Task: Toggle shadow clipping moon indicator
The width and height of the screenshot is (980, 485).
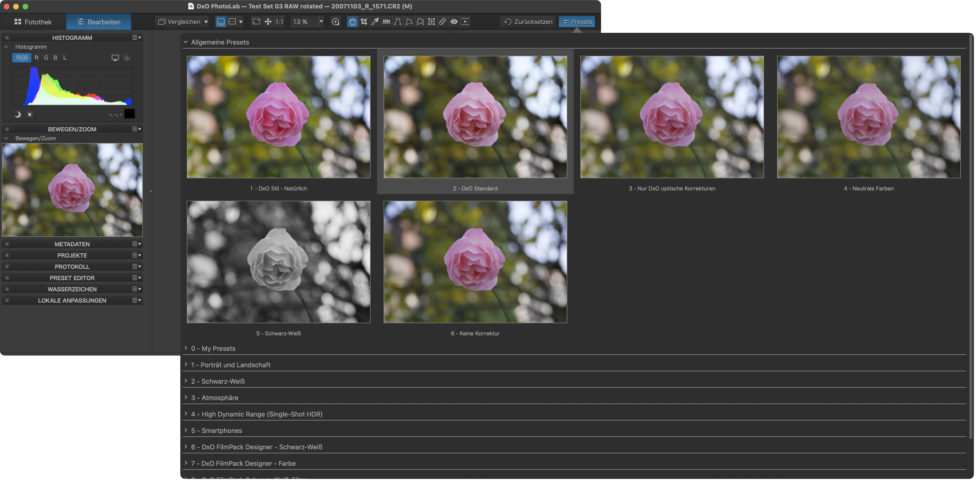Action: (17, 114)
